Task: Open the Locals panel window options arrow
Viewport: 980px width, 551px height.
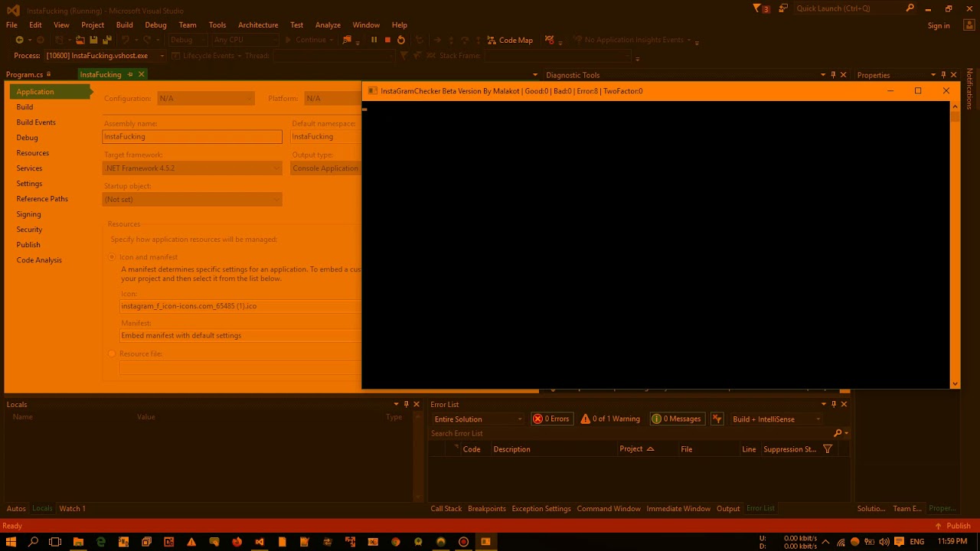Action: (x=396, y=404)
